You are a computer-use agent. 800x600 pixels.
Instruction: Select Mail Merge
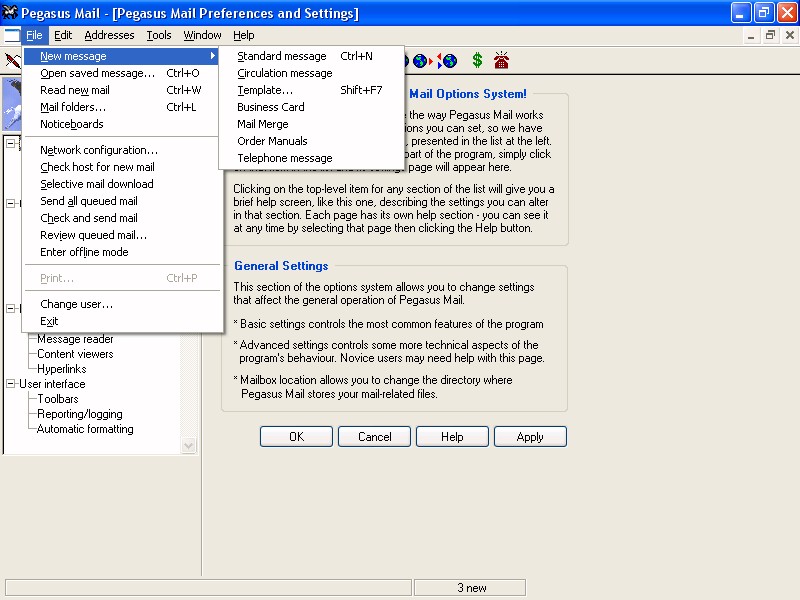[311, 124]
